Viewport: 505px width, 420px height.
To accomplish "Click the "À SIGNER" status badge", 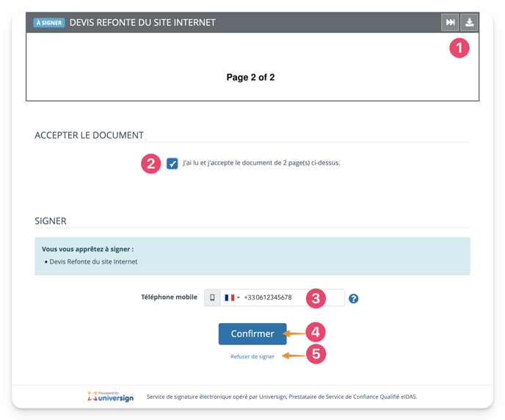I will 49,23.
